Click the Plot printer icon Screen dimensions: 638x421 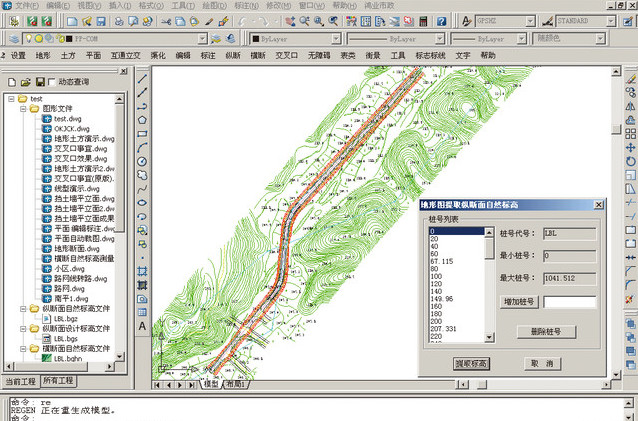coord(119,21)
